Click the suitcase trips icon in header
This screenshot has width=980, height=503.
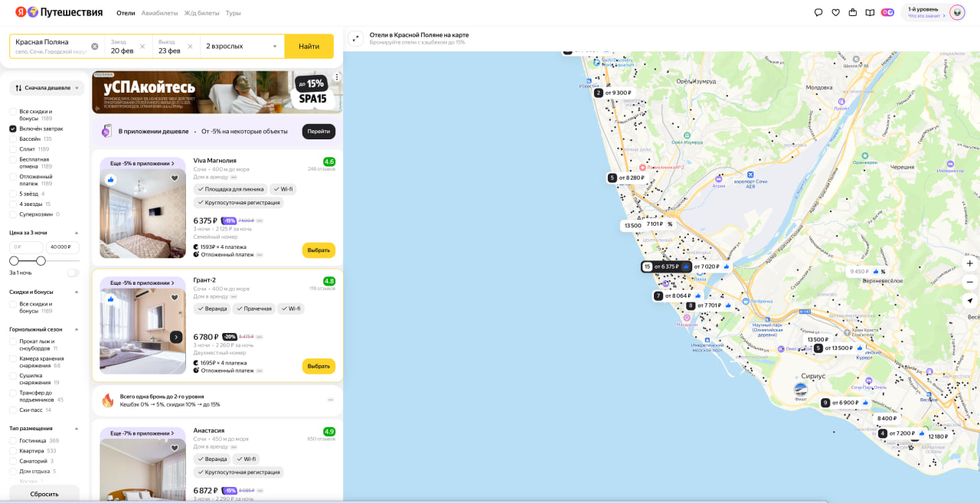tap(853, 12)
